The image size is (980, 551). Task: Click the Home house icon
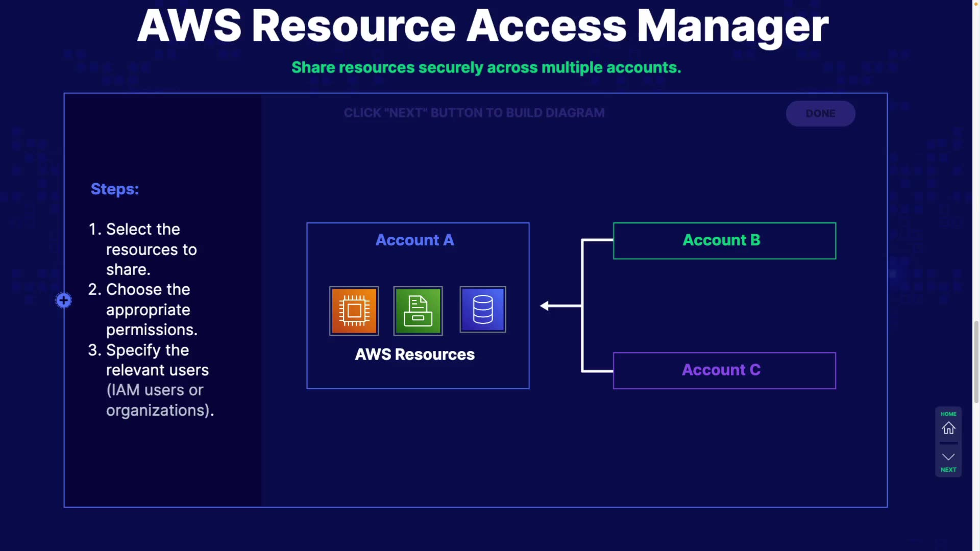click(948, 428)
